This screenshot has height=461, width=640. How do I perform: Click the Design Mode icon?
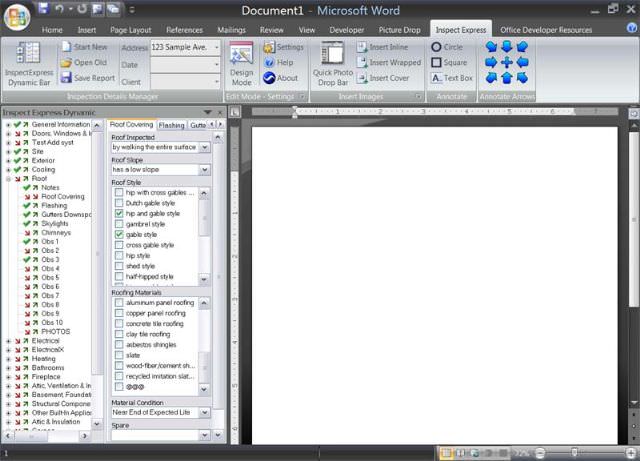pos(241,62)
